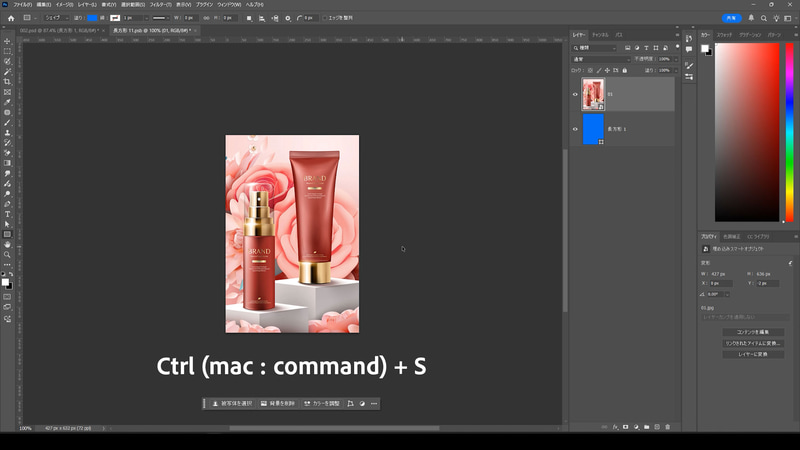Open the search icon at top right

pyautogui.click(x=764, y=18)
